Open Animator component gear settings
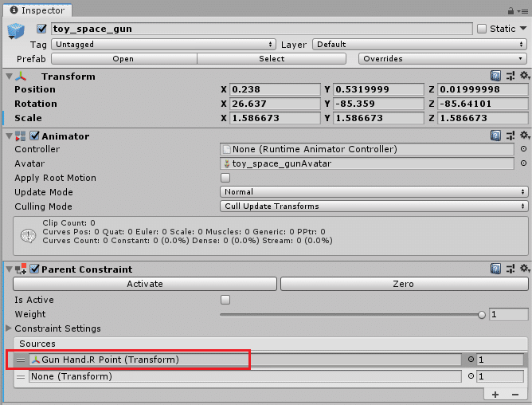 [525, 136]
